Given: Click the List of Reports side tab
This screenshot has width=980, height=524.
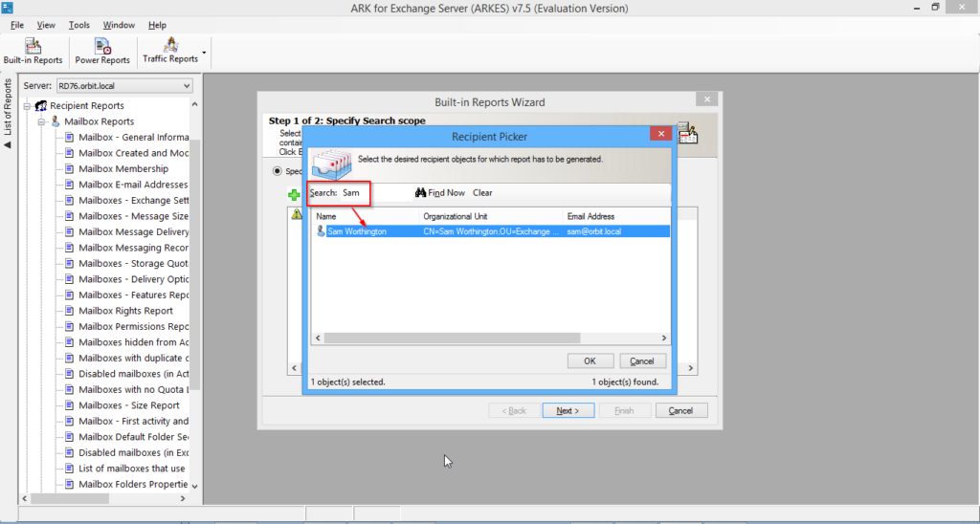Looking at the screenshot, I should click(x=8, y=113).
